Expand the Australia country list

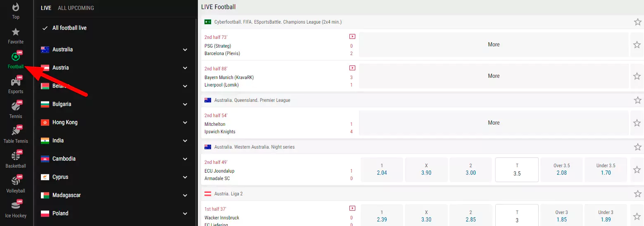(185, 50)
